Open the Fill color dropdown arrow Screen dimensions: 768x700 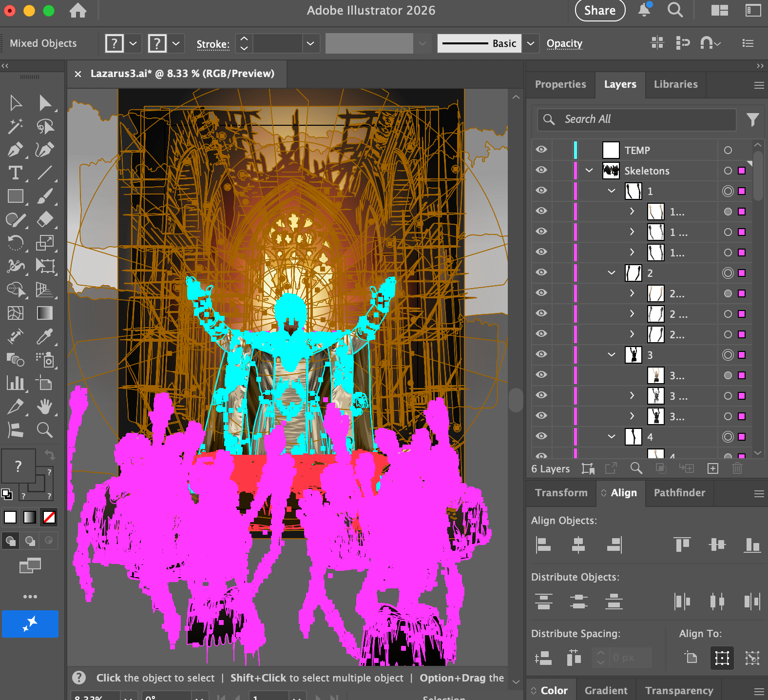click(133, 43)
